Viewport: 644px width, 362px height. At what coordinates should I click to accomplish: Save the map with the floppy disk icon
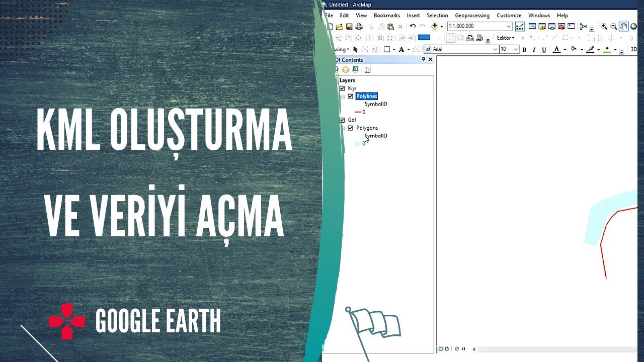click(x=349, y=27)
